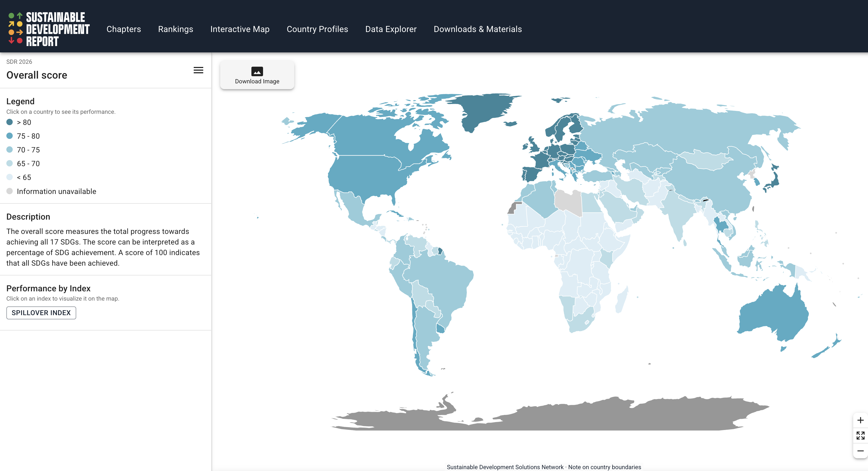868x471 pixels.
Task: Open the hamburger menu next to Overall score
Action: [198, 70]
